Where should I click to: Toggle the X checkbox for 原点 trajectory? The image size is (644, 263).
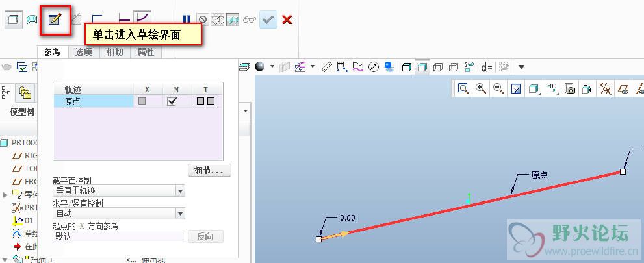[142, 101]
